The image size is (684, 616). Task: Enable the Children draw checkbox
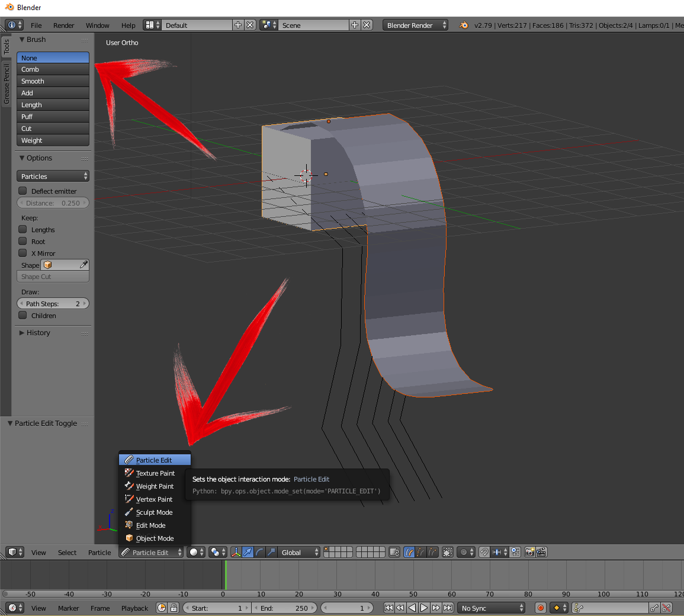click(x=23, y=315)
